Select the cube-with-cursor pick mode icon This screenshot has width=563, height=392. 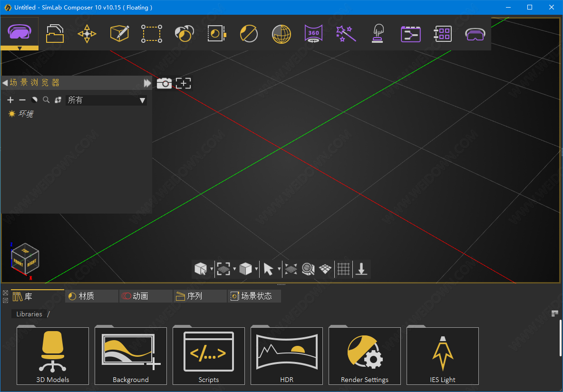pos(201,269)
